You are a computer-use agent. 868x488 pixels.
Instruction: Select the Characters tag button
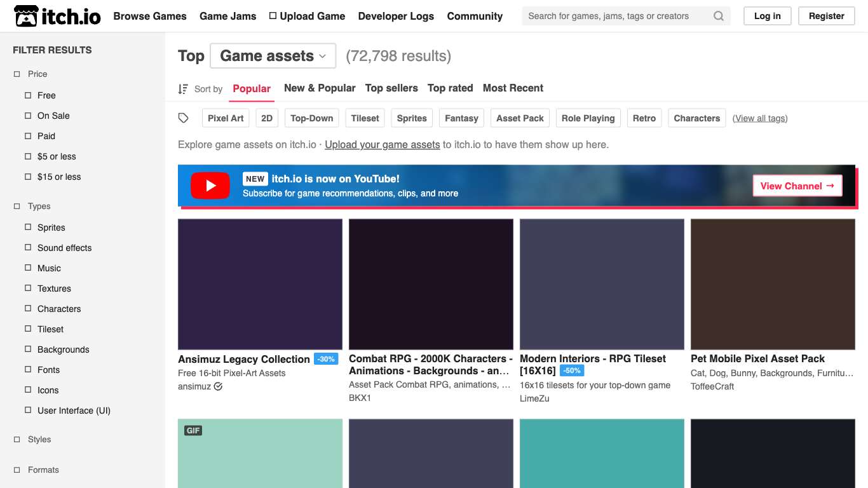click(697, 118)
